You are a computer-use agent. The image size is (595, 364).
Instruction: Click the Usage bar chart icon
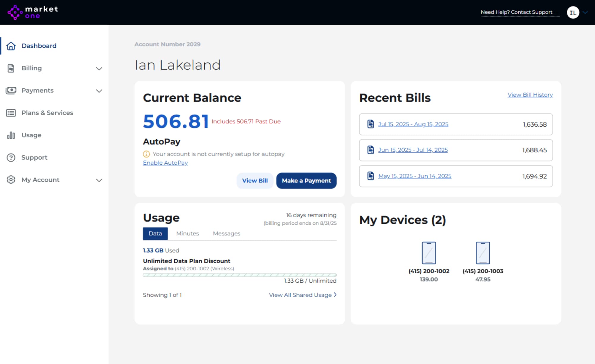(11, 135)
